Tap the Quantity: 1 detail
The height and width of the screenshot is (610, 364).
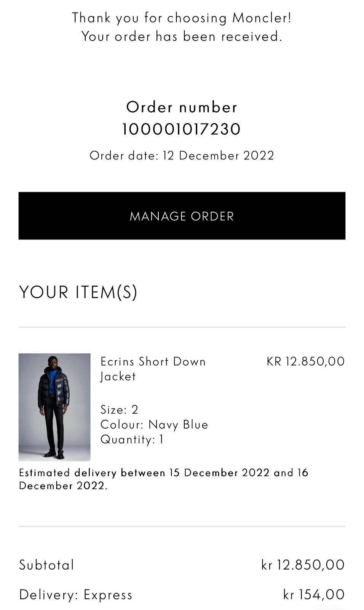[x=132, y=439]
